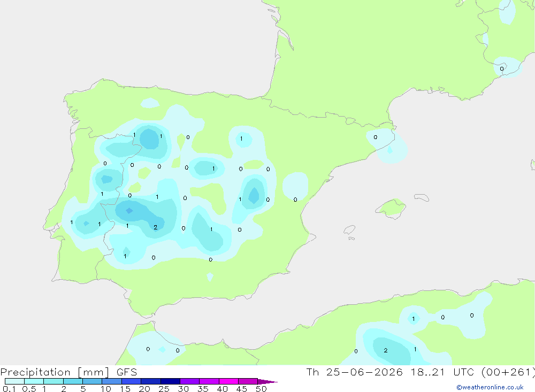Select the 0.1–0.5 mm lightest cyan legend swatch

(x=14, y=381)
